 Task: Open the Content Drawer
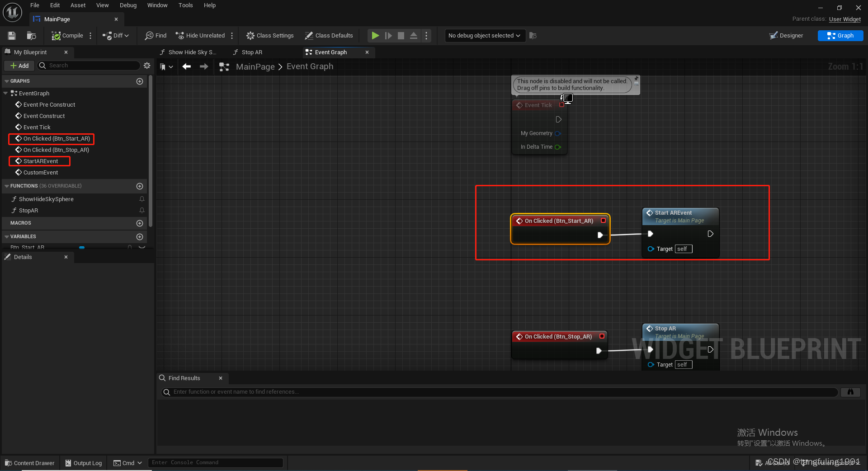pyautogui.click(x=29, y=463)
